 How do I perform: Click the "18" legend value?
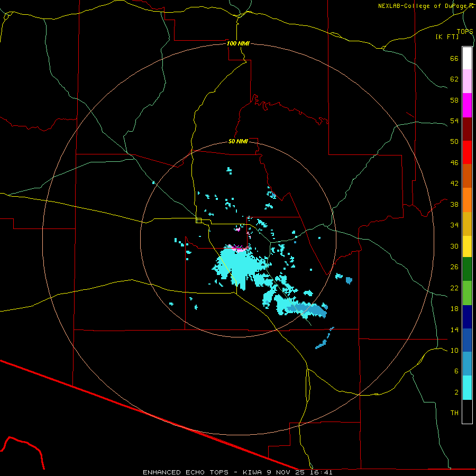coord(454,308)
